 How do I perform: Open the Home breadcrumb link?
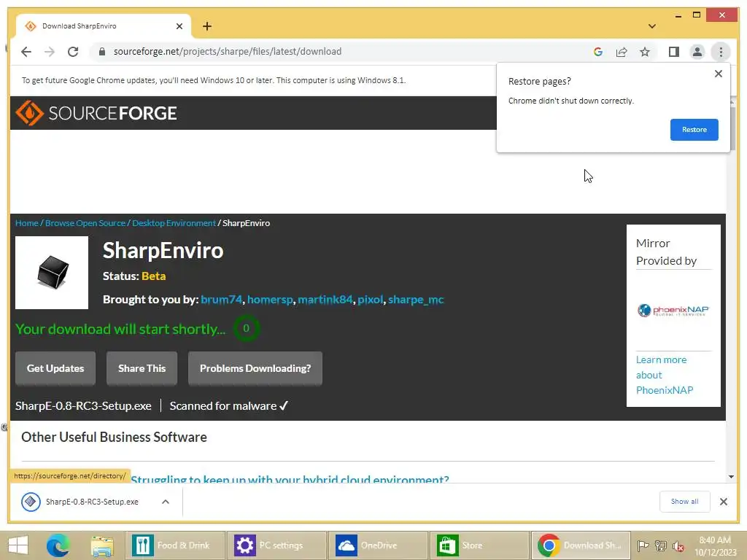27,223
